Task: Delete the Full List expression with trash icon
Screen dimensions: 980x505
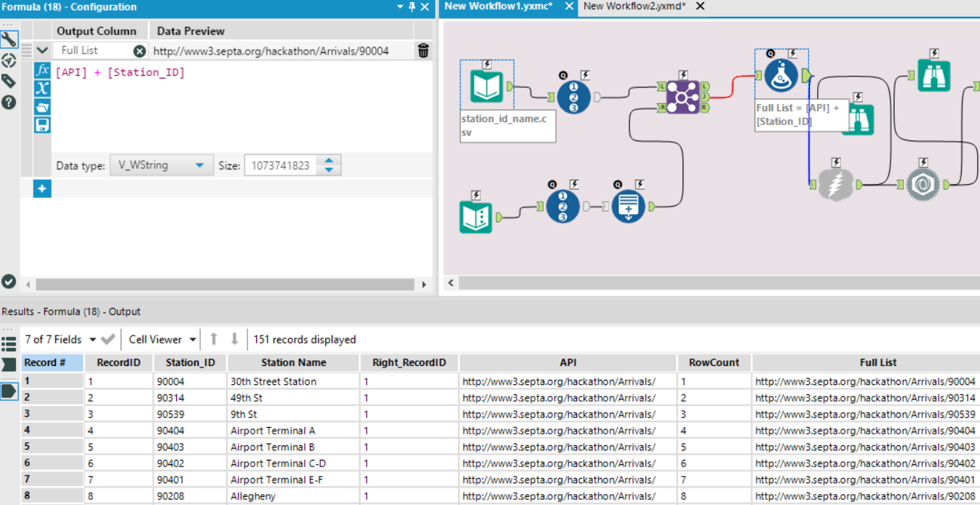Action: tap(423, 51)
